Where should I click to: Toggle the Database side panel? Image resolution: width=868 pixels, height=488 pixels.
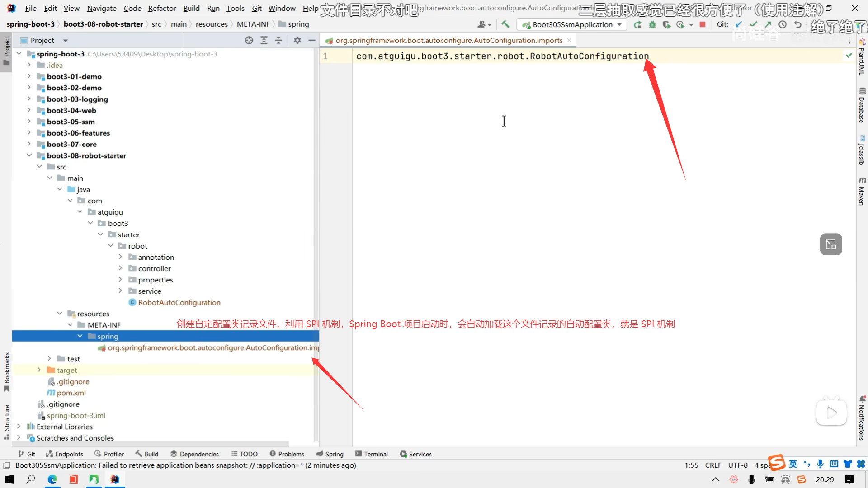862,105
